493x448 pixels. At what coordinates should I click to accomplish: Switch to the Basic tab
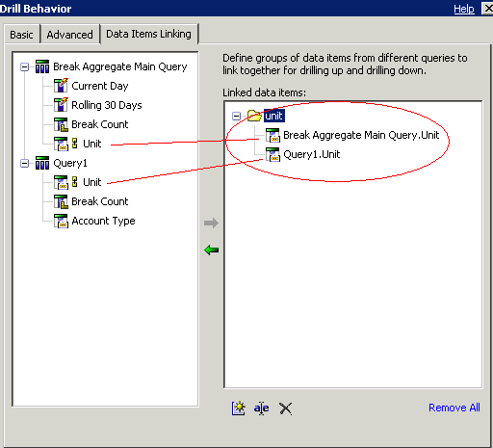[x=21, y=35]
